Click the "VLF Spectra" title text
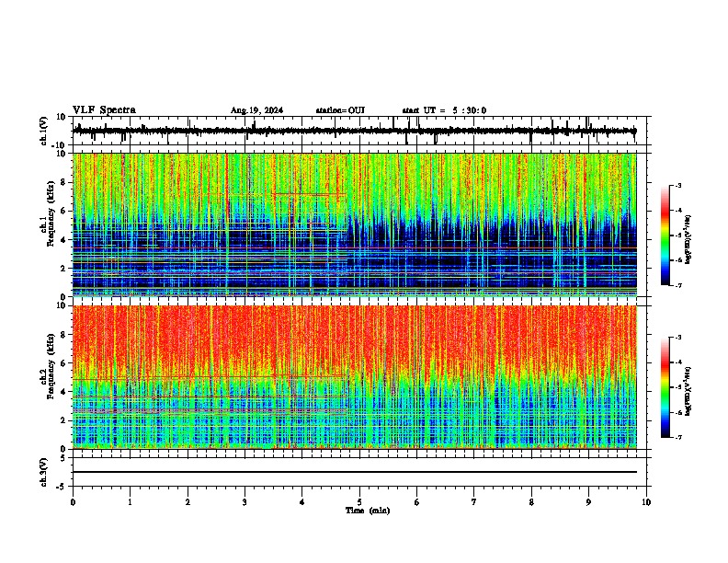 (104, 110)
